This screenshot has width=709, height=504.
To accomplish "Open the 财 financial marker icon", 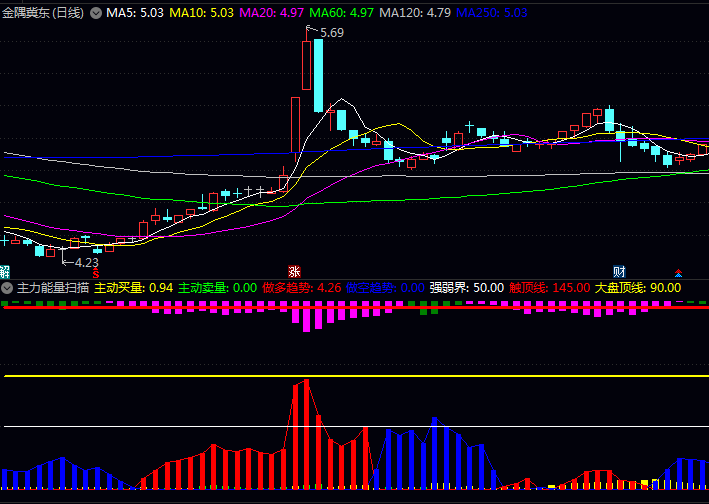I will (x=619, y=272).
